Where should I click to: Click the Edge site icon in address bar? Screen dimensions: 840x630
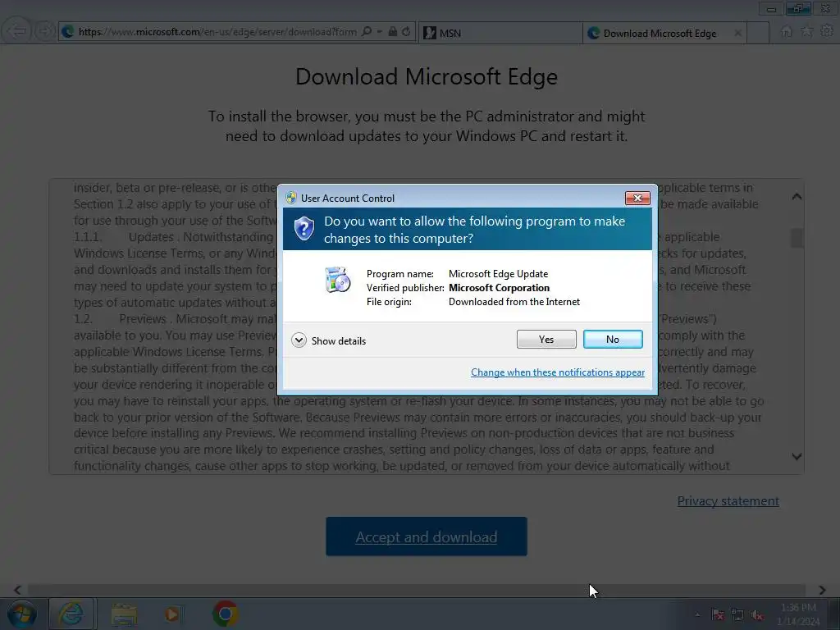tap(68, 32)
